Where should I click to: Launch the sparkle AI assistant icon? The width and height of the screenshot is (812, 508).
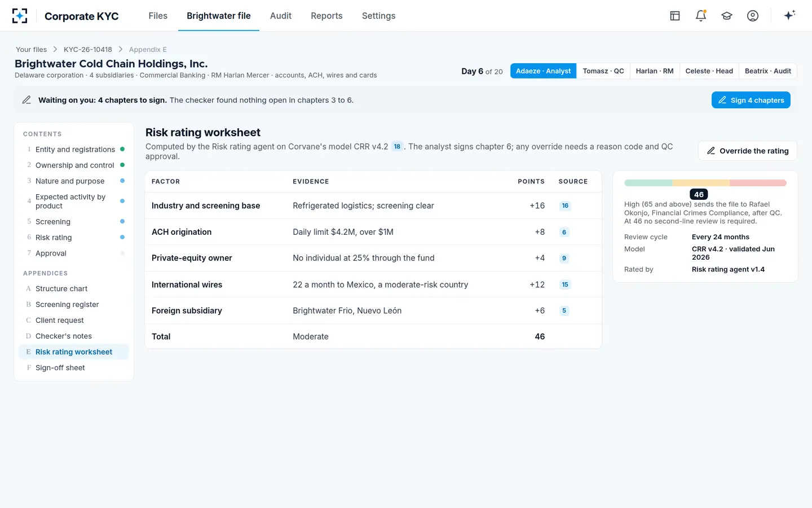789,15
